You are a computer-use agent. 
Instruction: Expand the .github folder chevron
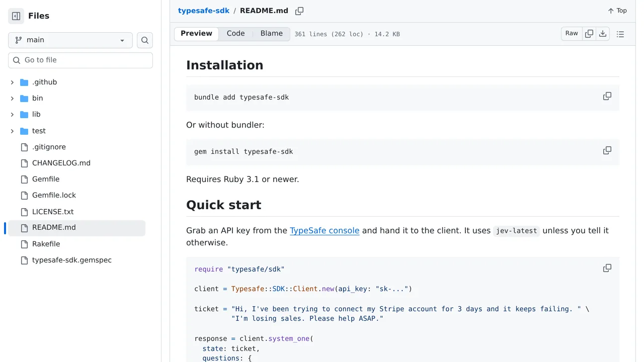12,82
